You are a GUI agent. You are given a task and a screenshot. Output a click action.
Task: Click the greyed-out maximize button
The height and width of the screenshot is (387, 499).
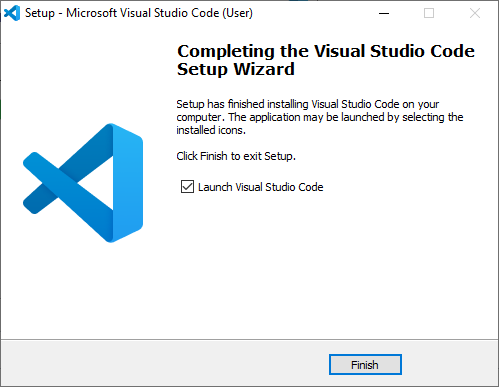tap(429, 13)
